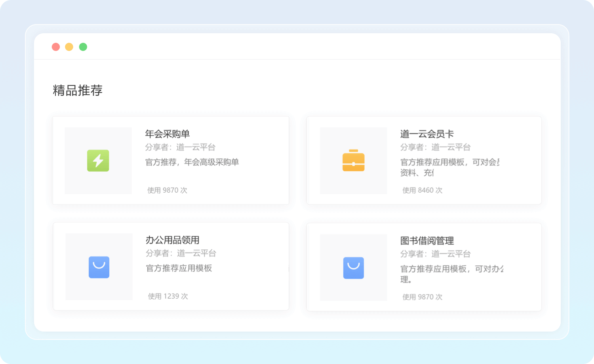594x364 pixels.
Task: Click the usage count on 图书借阅管理 card
Action: [422, 297]
